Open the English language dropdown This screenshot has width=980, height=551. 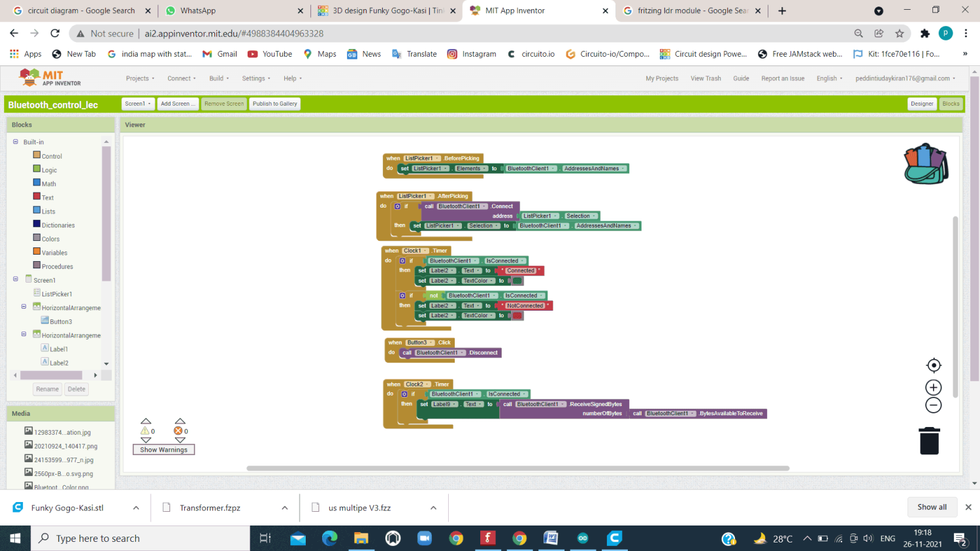point(828,78)
